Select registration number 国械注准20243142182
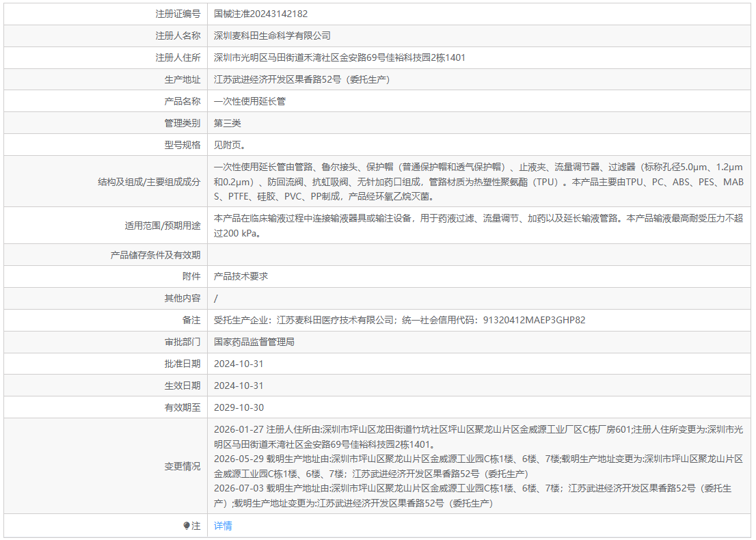 point(261,14)
